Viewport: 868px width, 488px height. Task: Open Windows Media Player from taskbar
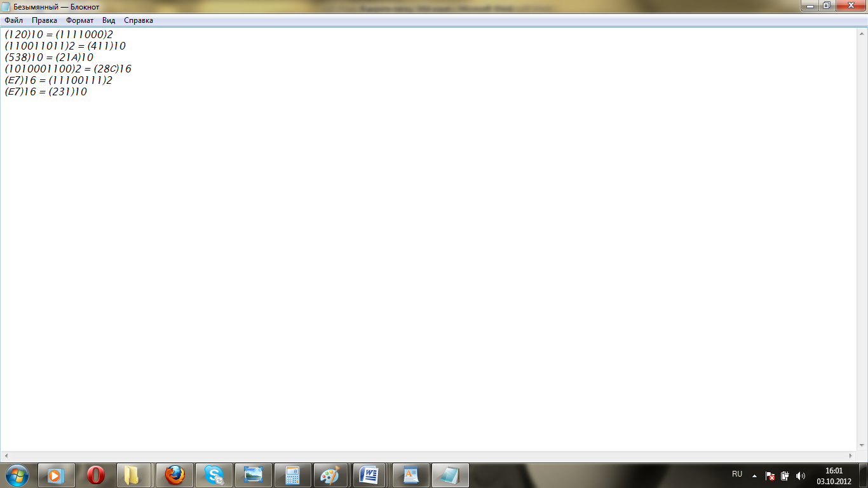coord(56,475)
